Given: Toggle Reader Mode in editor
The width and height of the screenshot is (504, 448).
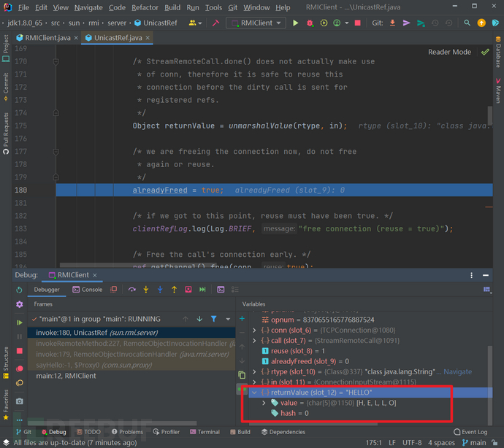Looking at the screenshot, I should point(449,52).
